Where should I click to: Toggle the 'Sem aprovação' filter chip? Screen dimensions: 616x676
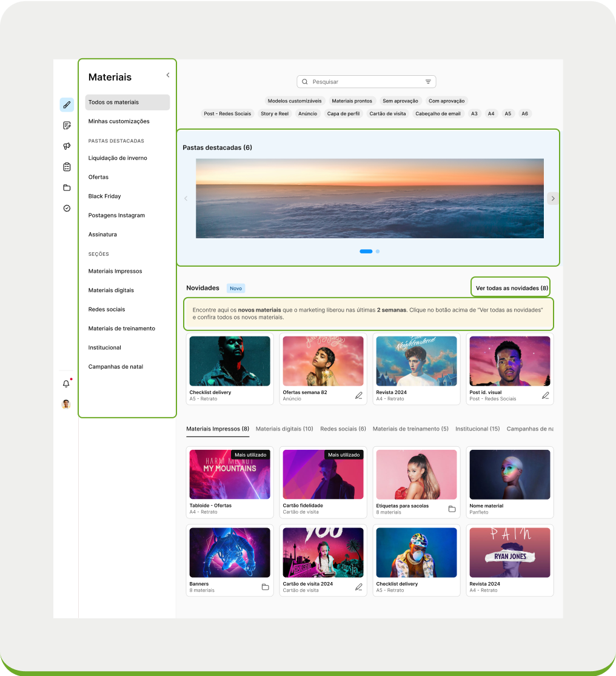coord(400,101)
